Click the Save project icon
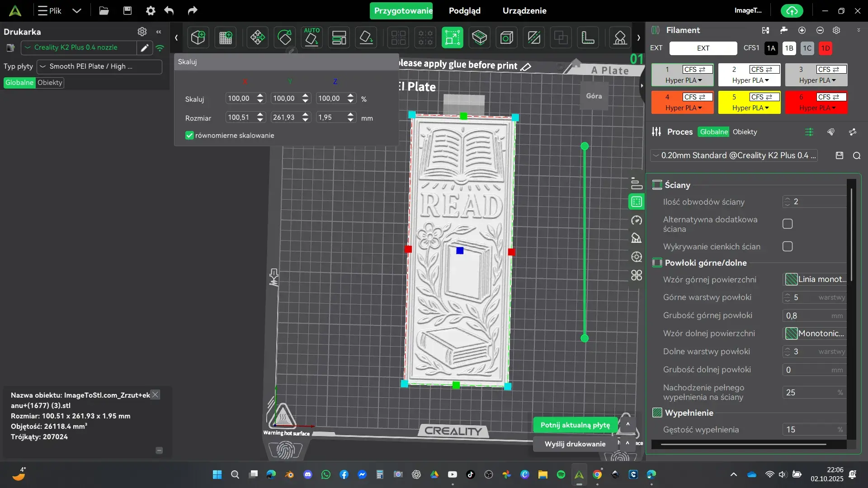Image resolution: width=868 pixels, height=488 pixels. coord(127,10)
